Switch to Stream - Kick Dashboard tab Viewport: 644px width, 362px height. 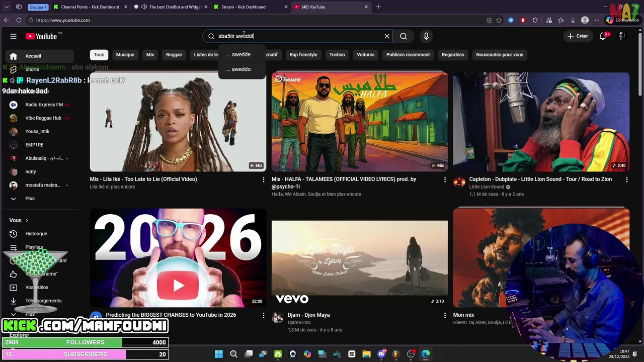click(x=251, y=7)
